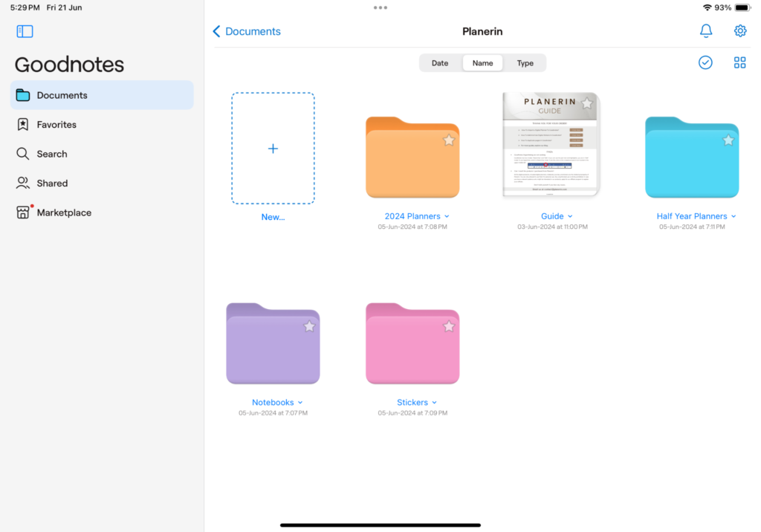761x532 pixels.
Task: Click the Notebooks date 7:07 PM text
Action: pyautogui.click(x=273, y=413)
